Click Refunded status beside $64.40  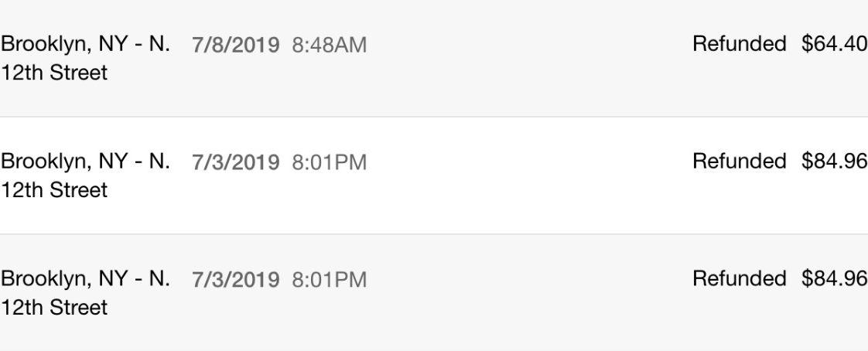tap(739, 43)
